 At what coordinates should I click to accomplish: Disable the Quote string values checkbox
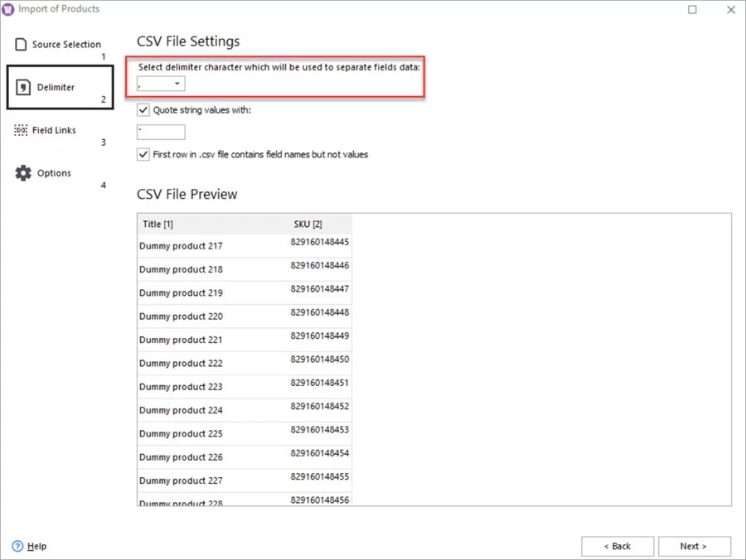point(143,109)
